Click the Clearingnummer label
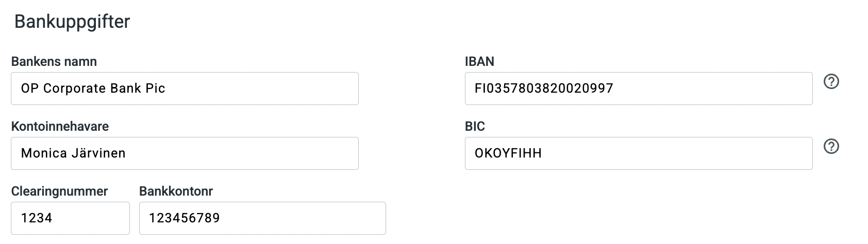 (59, 191)
